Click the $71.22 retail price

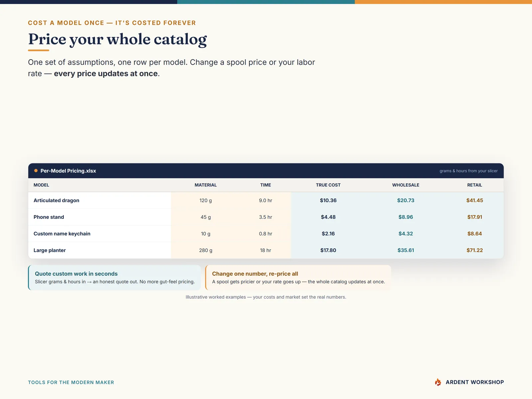(474, 250)
